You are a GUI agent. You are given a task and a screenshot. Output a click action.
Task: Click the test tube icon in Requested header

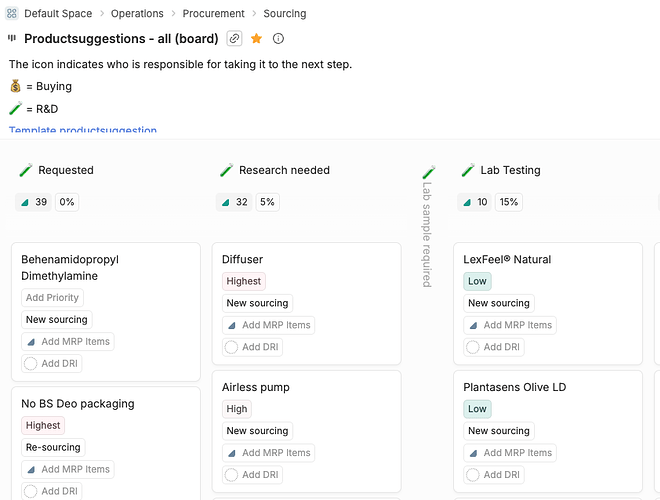(26, 171)
